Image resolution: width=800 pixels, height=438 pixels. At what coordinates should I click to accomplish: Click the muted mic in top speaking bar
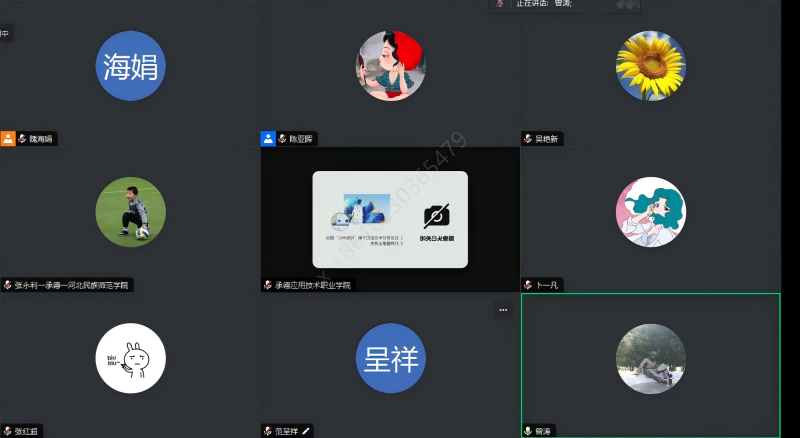pos(500,4)
